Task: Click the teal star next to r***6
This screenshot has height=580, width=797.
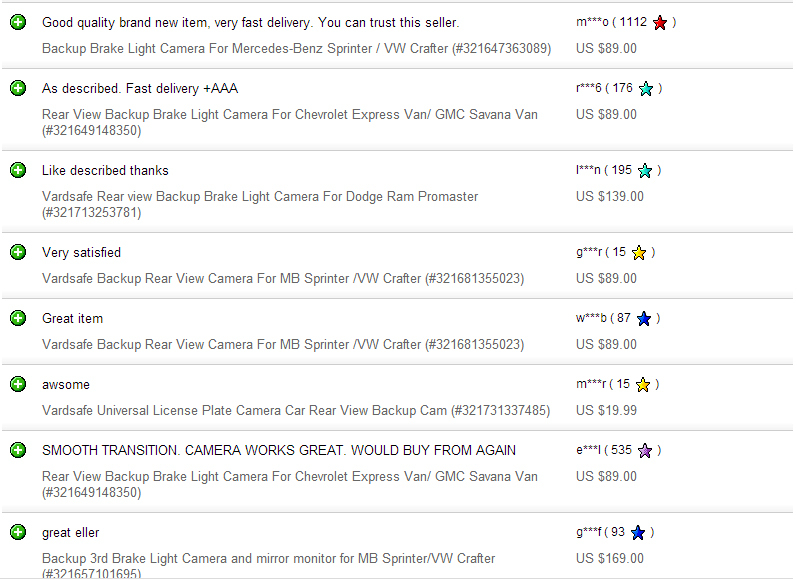Action: [646, 89]
